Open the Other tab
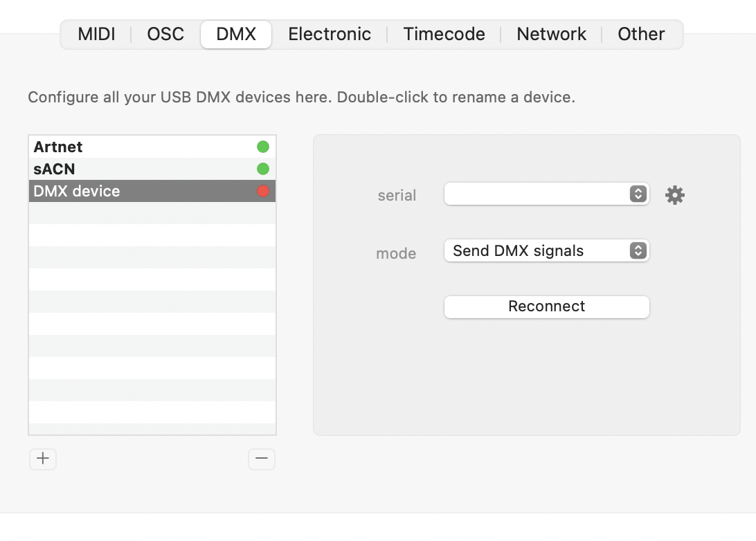Screen dimensions: 756x541 click(641, 35)
